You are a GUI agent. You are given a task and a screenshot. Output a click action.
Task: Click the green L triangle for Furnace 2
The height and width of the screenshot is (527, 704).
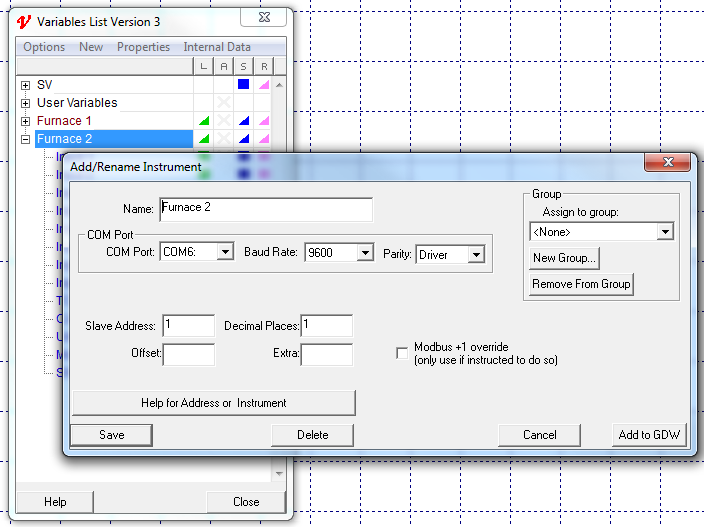pyautogui.click(x=204, y=139)
